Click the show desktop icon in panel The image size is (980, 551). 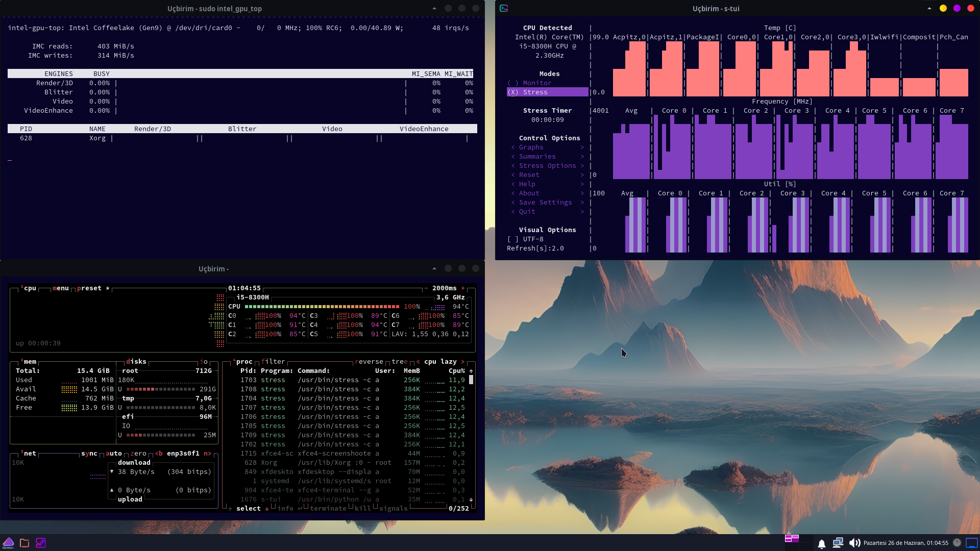(x=972, y=543)
